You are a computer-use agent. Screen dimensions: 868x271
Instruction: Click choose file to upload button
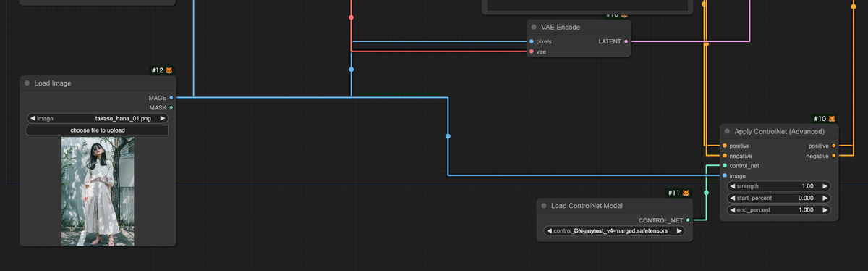point(98,130)
